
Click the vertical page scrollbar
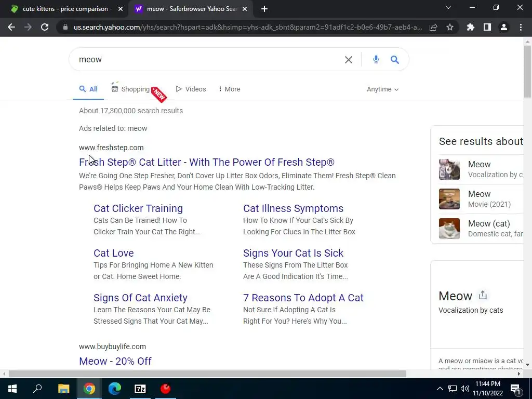pos(527,71)
